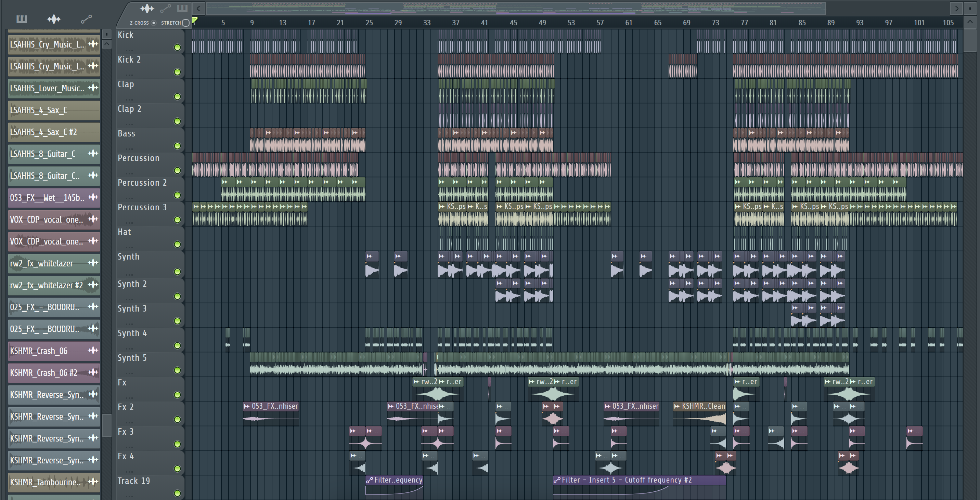Select the piano-roll patterns icon in the picker header
Viewport: 980px width, 500px height.
click(22, 19)
